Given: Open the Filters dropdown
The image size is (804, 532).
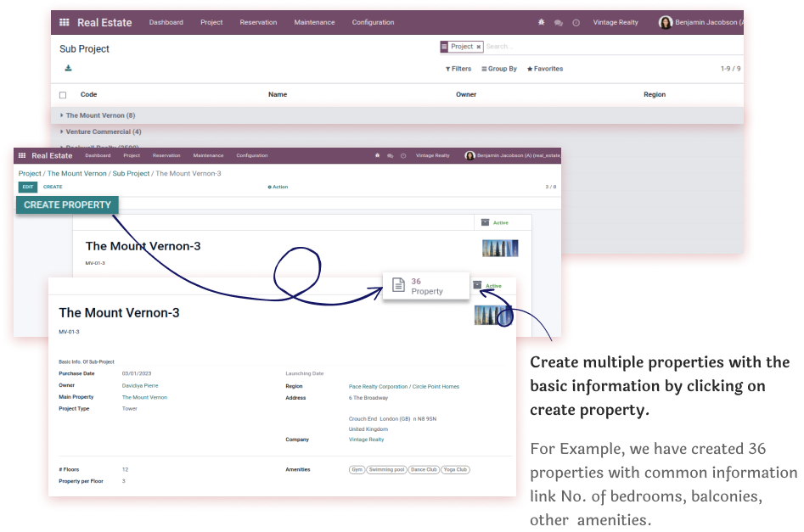Looking at the screenshot, I should [458, 69].
